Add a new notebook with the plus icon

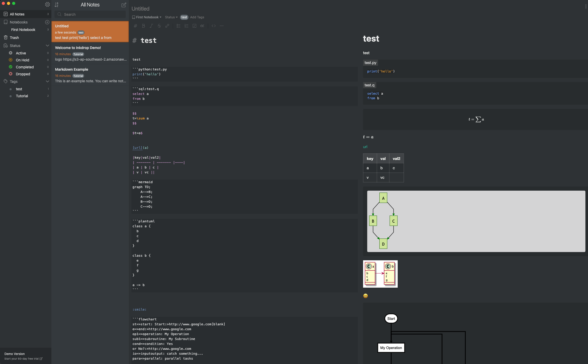point(47,22)
